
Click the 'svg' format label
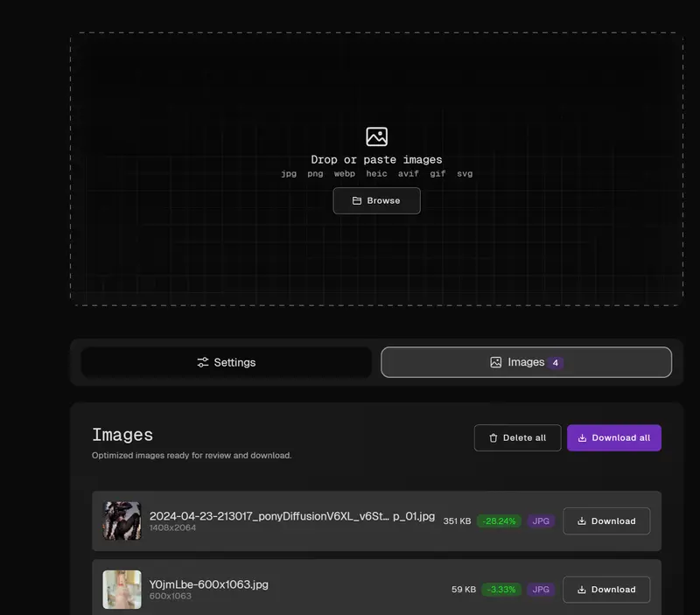465,173
